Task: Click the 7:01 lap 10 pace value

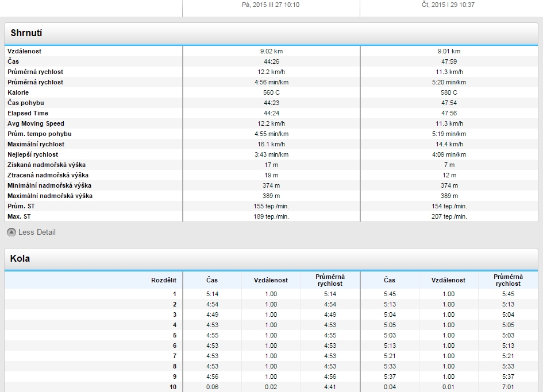Action: click(x=508, y=387)
